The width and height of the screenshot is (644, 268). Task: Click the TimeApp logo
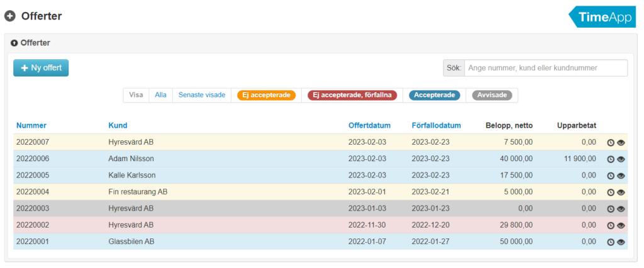[x=604, y=17]
